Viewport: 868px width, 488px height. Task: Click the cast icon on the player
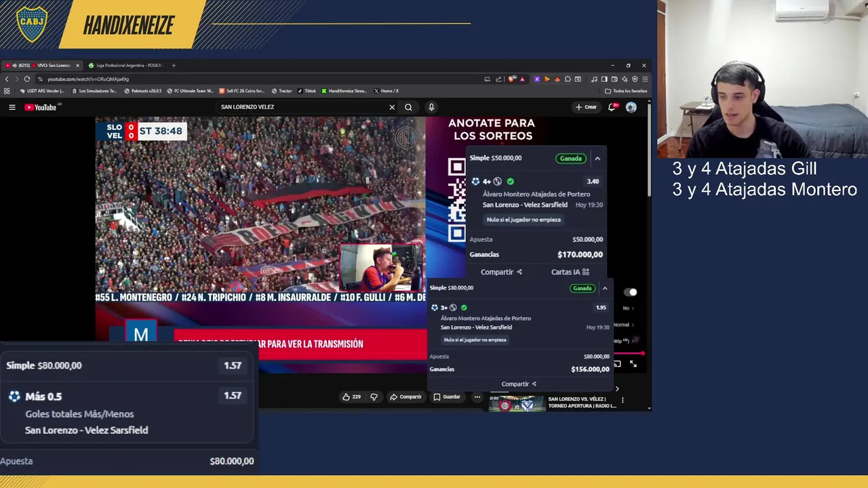tap(617, 364)
